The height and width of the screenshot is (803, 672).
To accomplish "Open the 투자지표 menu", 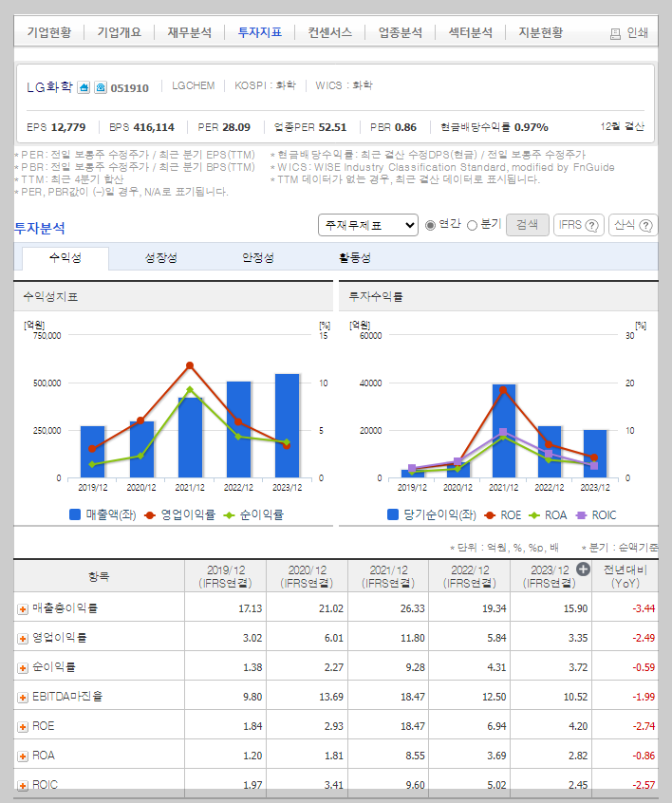I will click(260, 32).
